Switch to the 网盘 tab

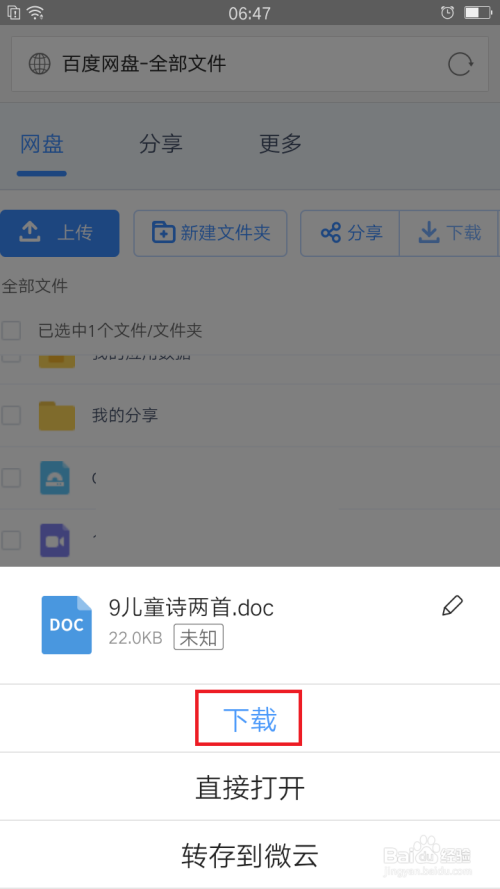click(x=42, y=144)
